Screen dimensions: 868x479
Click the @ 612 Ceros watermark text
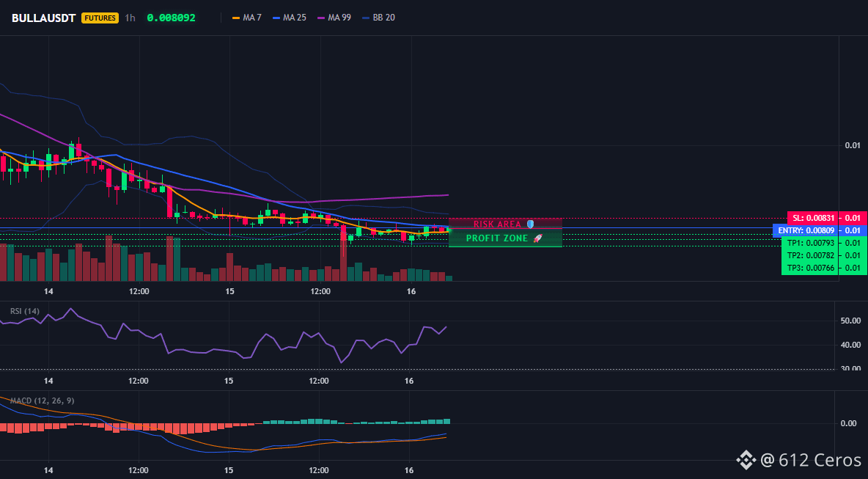point(811,460)
